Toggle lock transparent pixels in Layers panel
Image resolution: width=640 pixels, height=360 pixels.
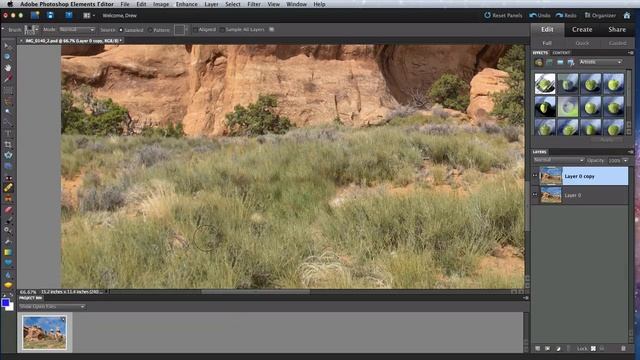(x=593, y=349)
